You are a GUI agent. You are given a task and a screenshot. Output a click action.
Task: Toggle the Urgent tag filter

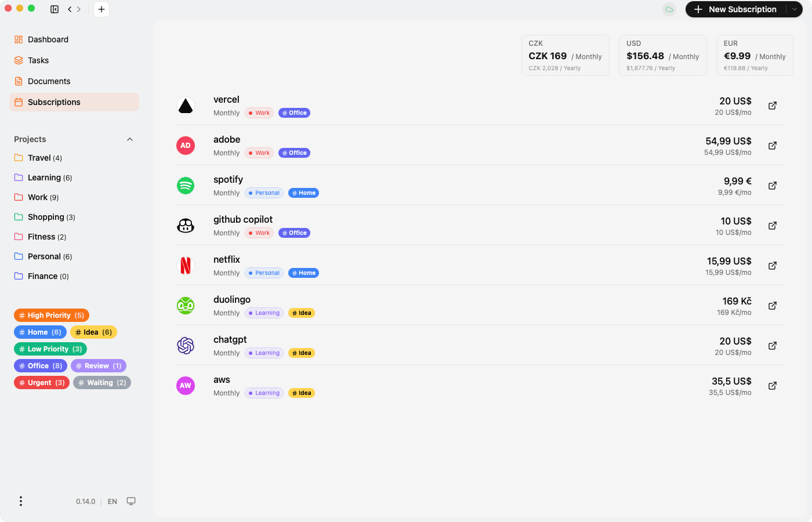pyautogui.click(x=41, y=382)
